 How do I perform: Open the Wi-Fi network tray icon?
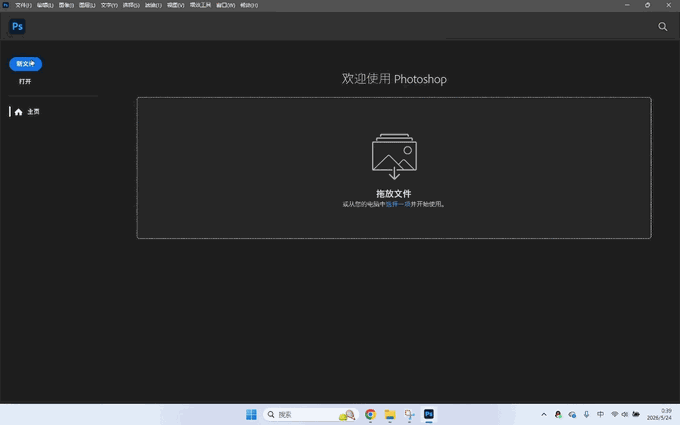point(615,415)
